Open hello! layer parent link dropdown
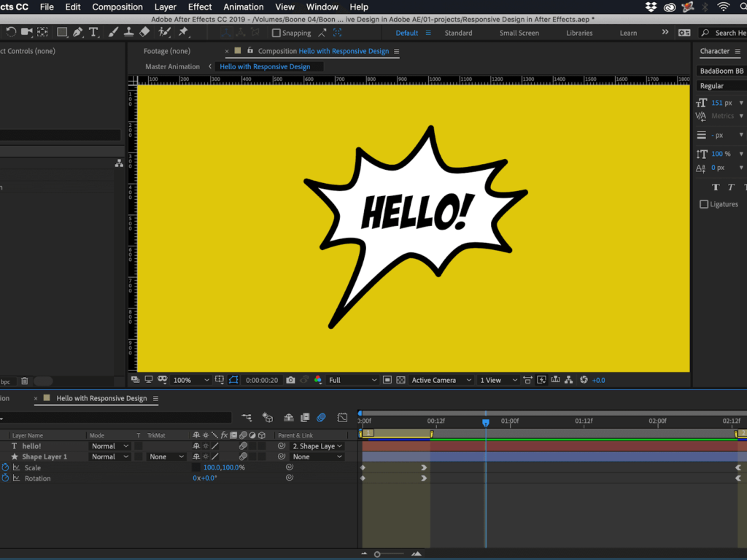747x560 pixels. click(x=317, y=446)
